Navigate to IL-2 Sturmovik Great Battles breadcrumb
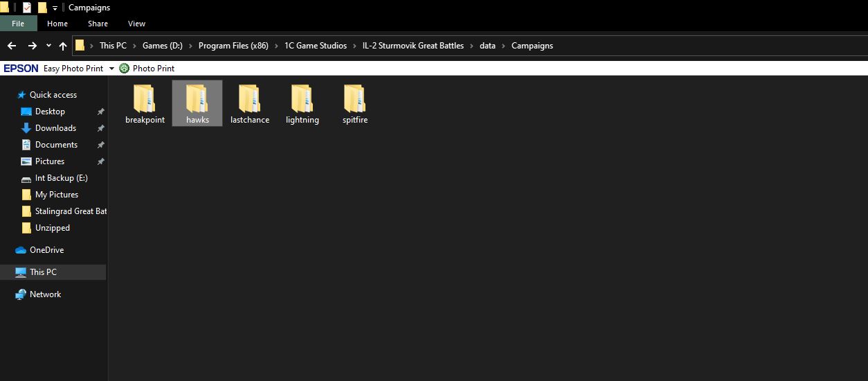 (413, 46)
